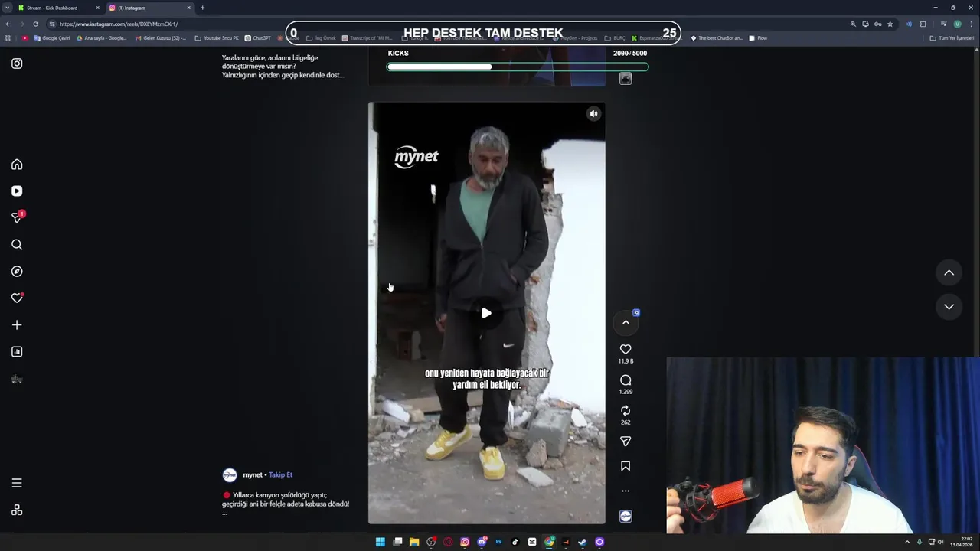Open reel options three-dots menu
Screen dimensions: 980x551
(x=626, y=491)
